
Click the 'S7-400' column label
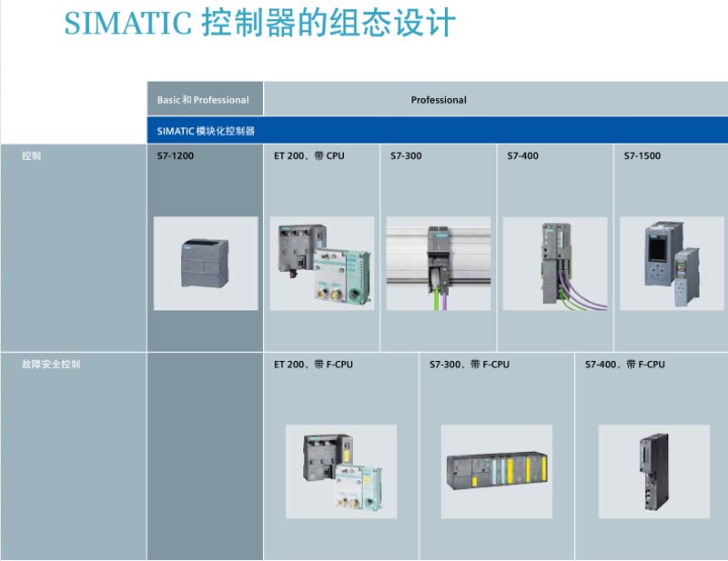(522, 155)
